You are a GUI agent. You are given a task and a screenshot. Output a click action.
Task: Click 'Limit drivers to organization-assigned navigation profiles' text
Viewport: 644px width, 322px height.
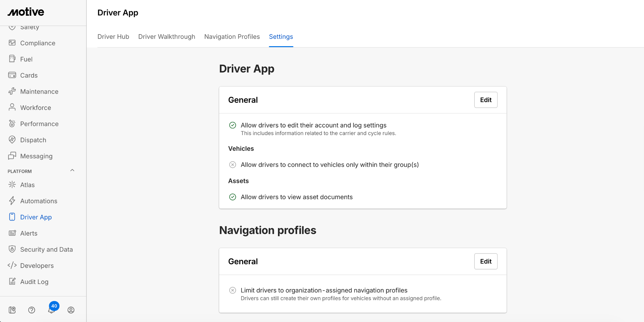click(x=324, y=290)
